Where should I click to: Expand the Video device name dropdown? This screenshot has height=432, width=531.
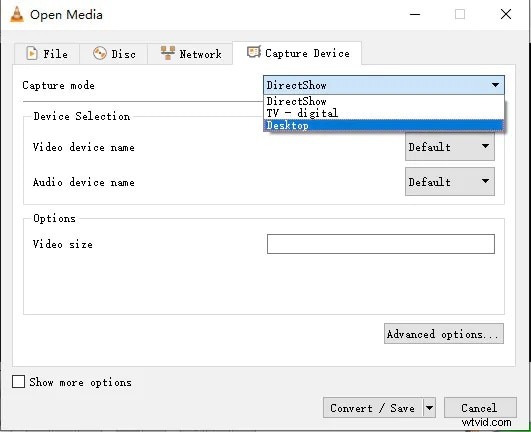[450, 147]
